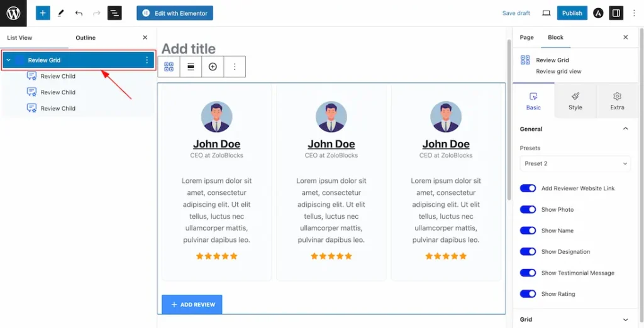Click the Add Review button
The width and height of the screenshot is (644, 328).
(192, 305)
